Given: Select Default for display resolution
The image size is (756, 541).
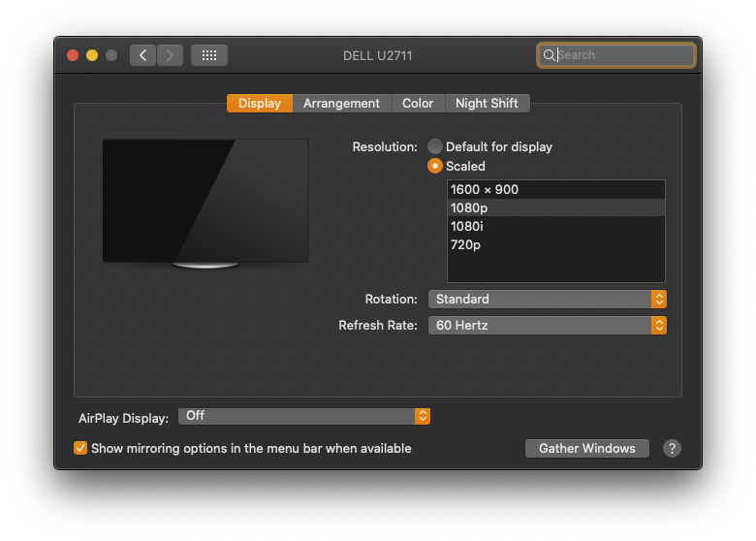Looking at the screenshot, I should (435, 146).
